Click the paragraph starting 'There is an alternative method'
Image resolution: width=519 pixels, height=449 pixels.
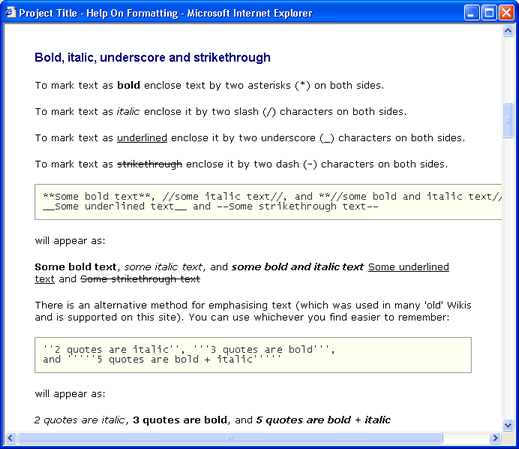click(x=253, y=311)
